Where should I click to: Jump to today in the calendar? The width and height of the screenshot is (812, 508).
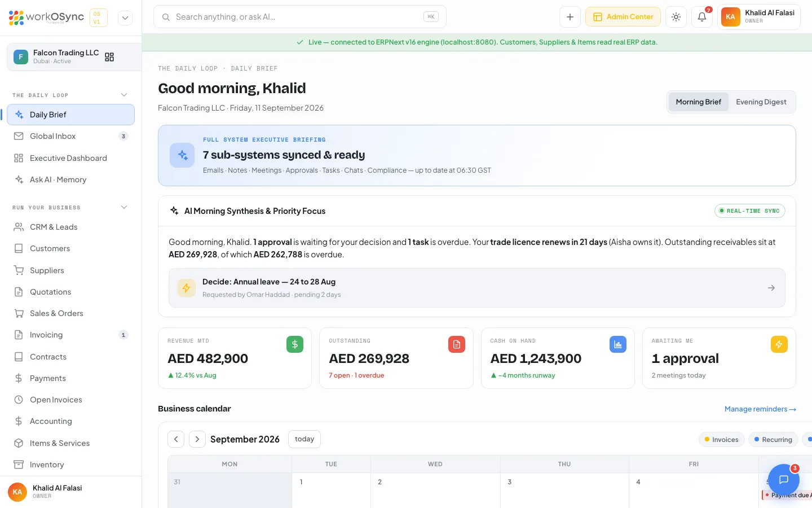pos(304,439)
